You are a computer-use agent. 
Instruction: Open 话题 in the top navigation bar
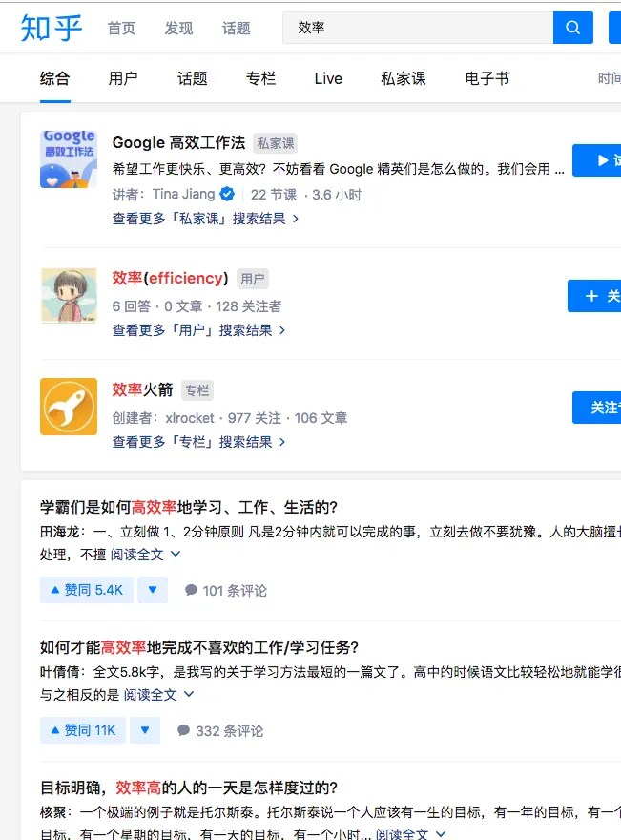point(236,28)
